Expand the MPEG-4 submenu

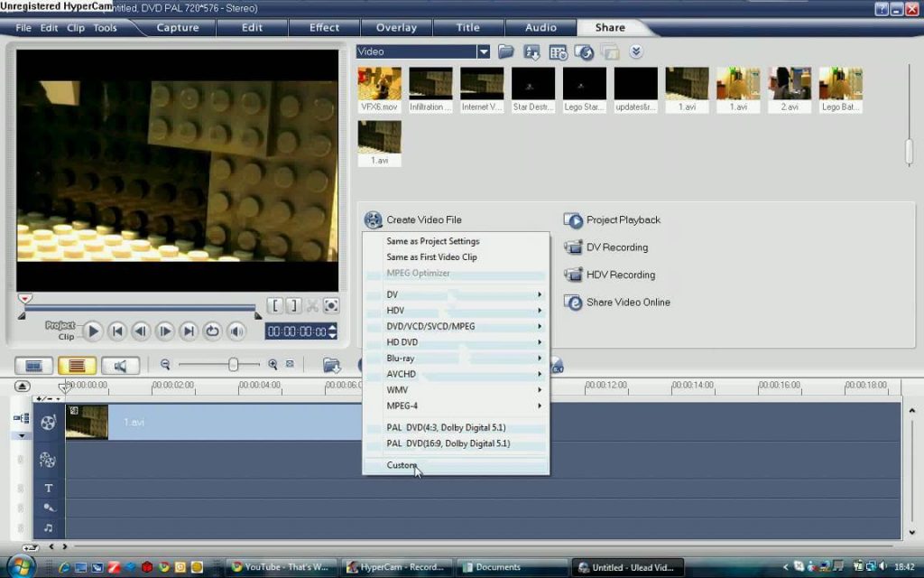(402, 406)
